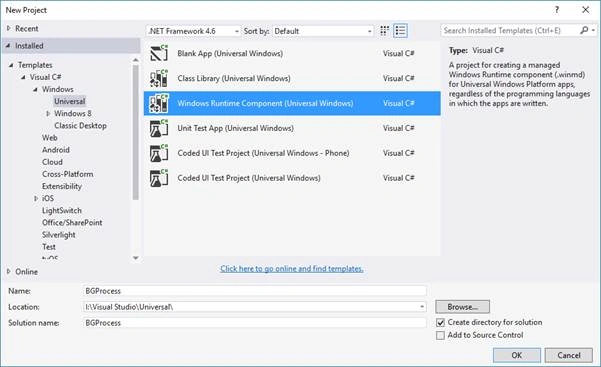This screenshot has height=367, width=601.
Task: Select the Cloud template category
Action: (52, 162)
